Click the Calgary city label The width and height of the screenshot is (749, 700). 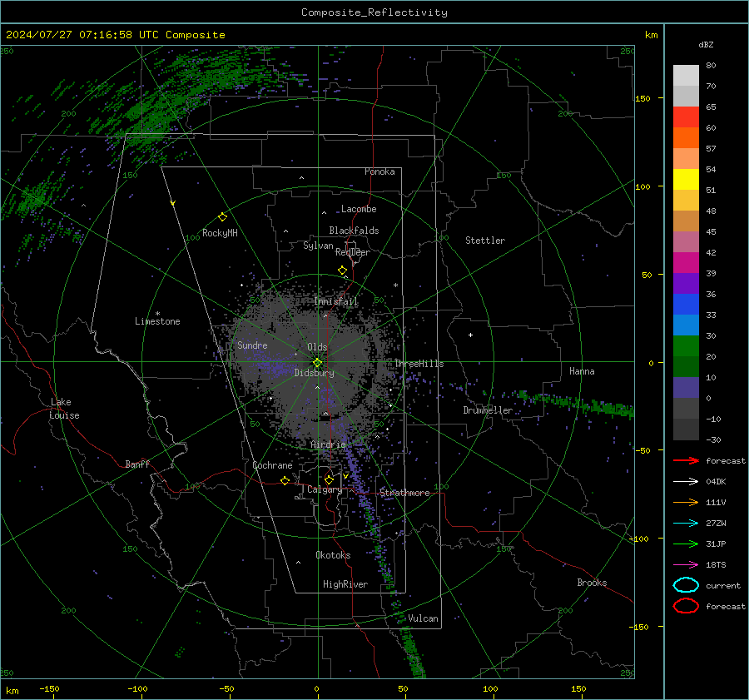pyautogui.click(x=325, y=489)
